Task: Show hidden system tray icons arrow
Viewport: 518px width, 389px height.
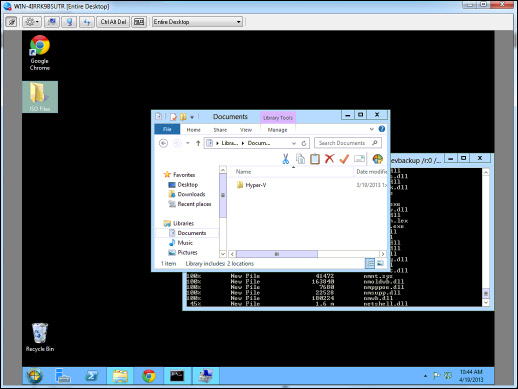Action: [x=425, y=376]
